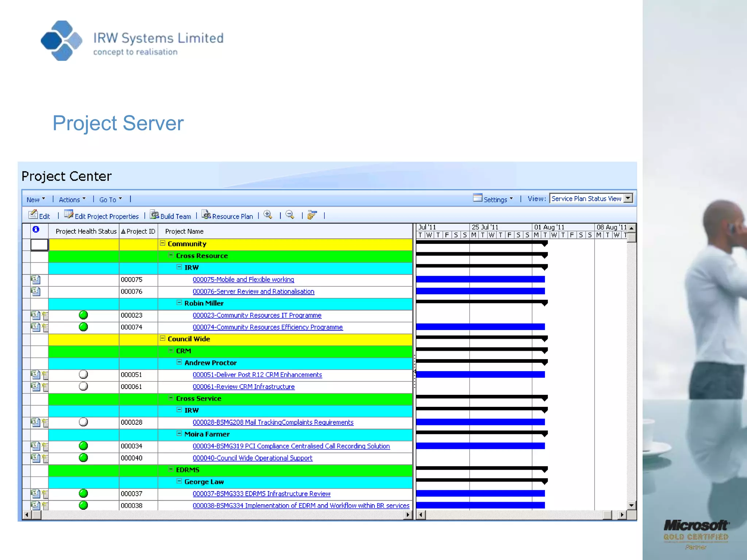Screen dimensions: 747x560
Task: Open 000037-BSMG333 EDRMS Infrastructure Review link
Action: 261,494
